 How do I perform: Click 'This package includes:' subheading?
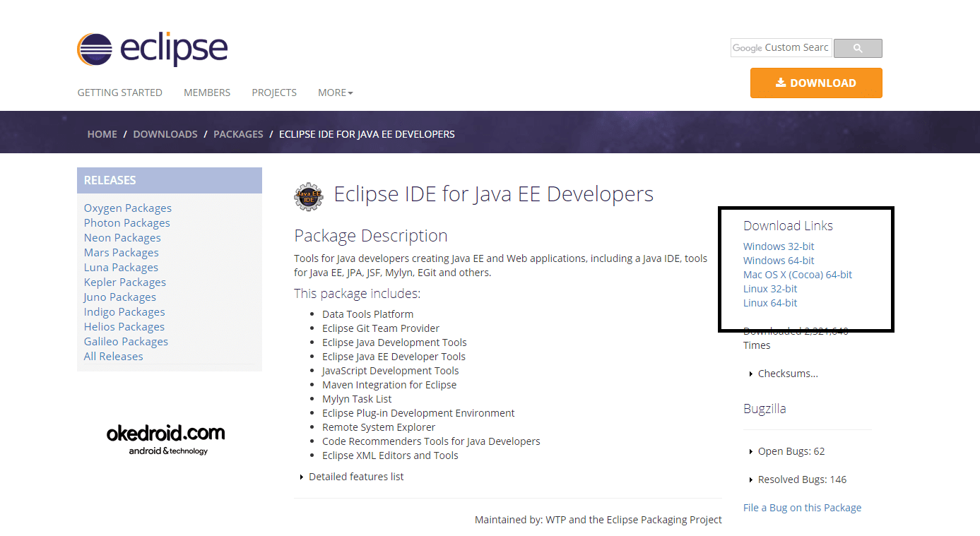pos(357,294)
